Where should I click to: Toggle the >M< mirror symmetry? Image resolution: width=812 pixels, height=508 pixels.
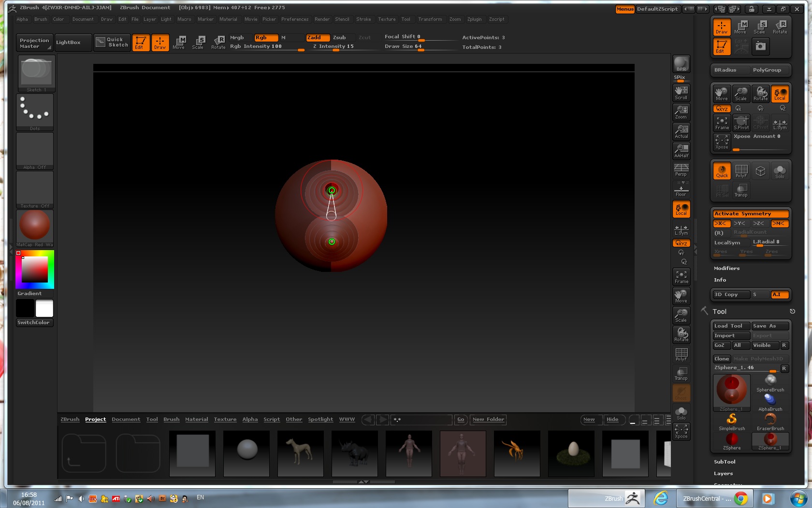tap(780, 224)
